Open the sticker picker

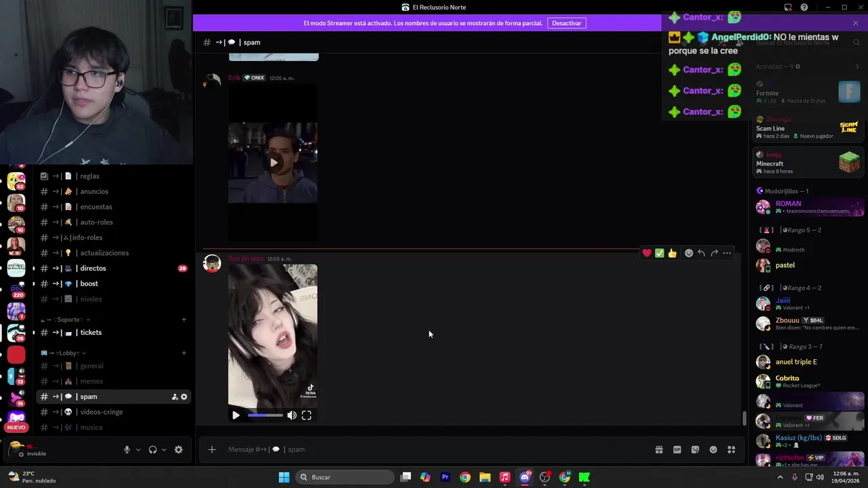(x=695, y=449)
